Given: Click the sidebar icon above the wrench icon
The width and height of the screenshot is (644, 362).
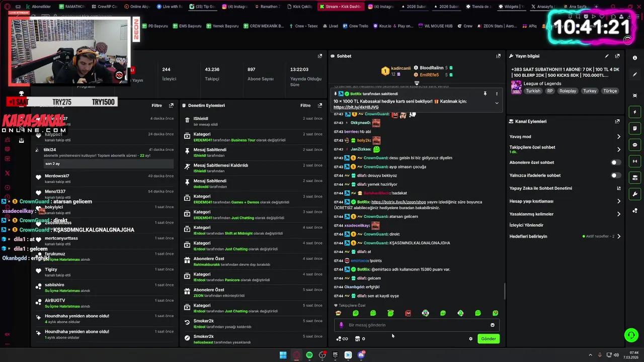Looking at the screenshot, I should pos(635,177).
